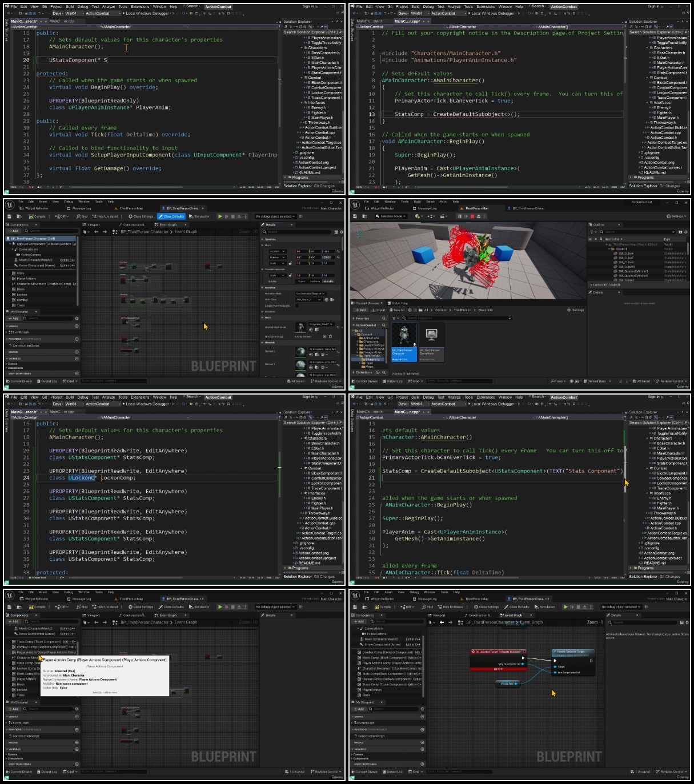Click Outliner filter icon in level editor
The image size is (694, 784).
(592, 232)
